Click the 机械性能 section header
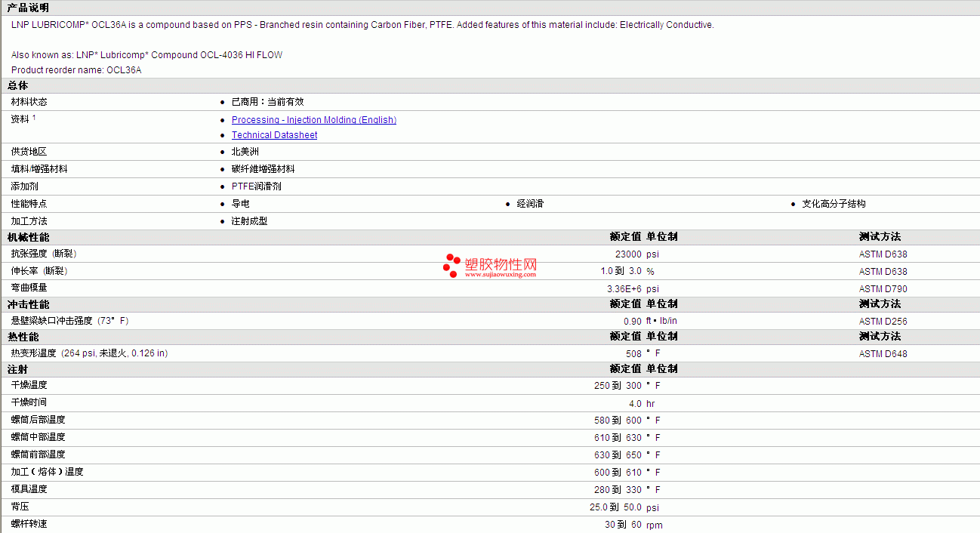The height and width of the screenshot is (533, 980). tap(28, 237)
